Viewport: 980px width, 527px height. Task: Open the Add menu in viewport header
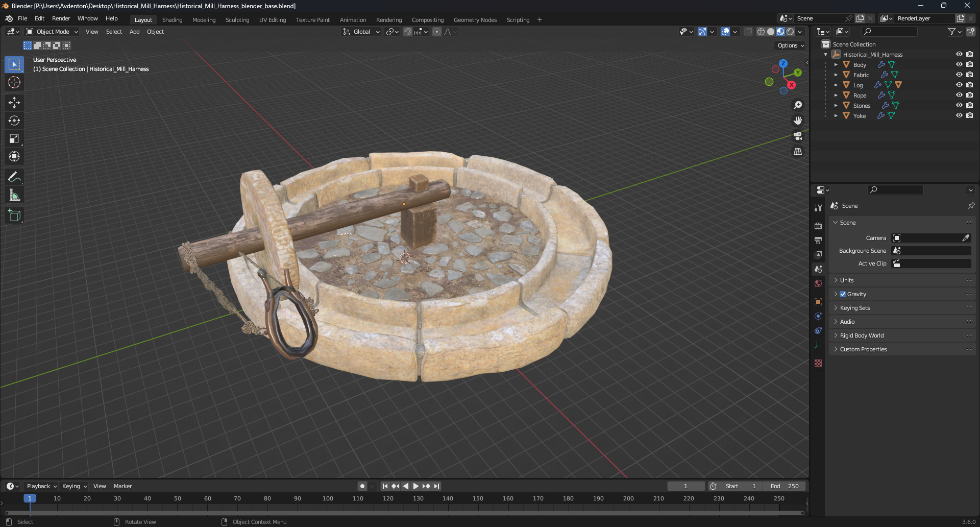pyautogui.click(x=134, y=32)
